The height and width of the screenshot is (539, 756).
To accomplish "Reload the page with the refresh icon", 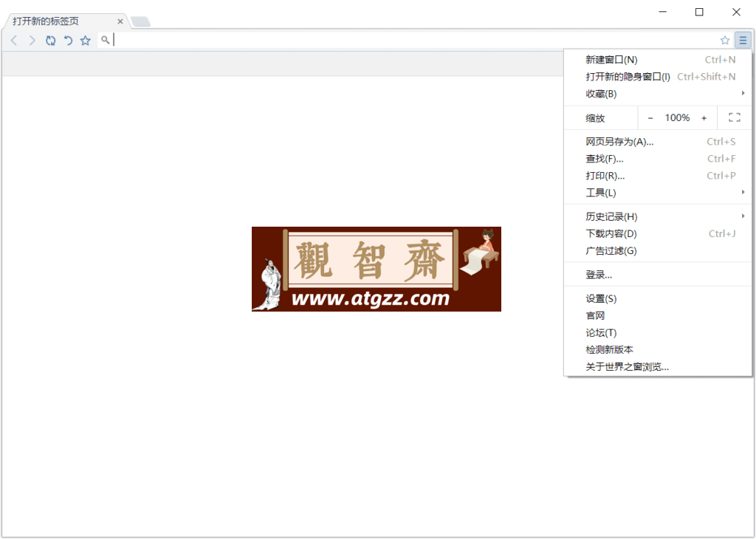I will [51, 41].
